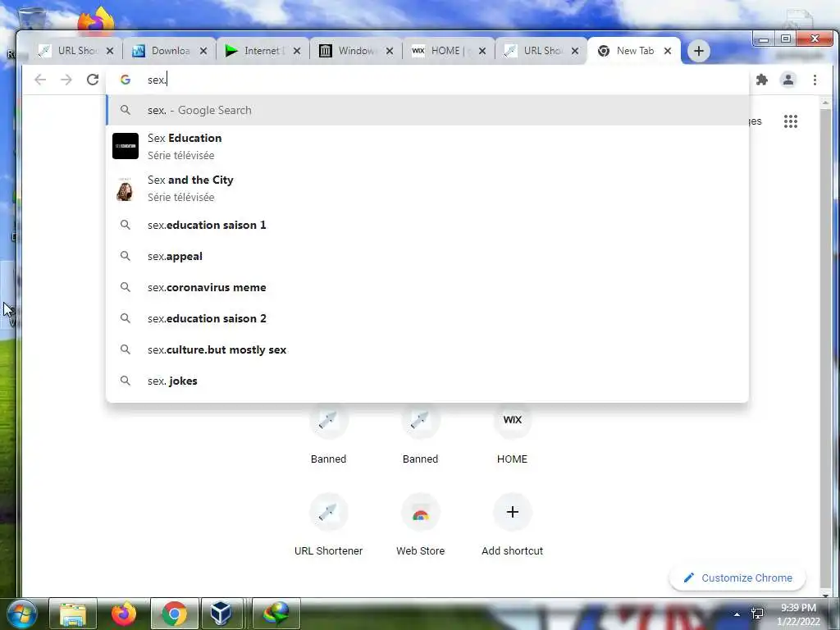This screenshot has width=840, height=630.
Task: Show hidden system tray icons
Action: [737, 614]
